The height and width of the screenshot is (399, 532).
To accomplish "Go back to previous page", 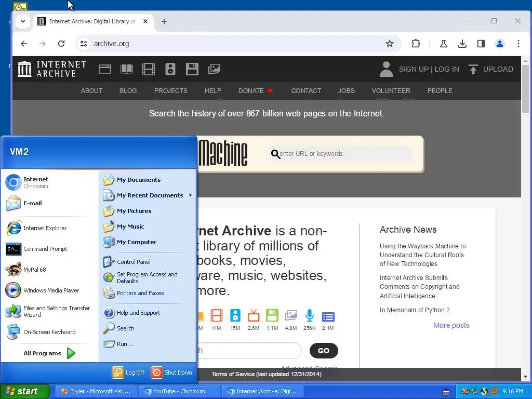I will 24,44.
